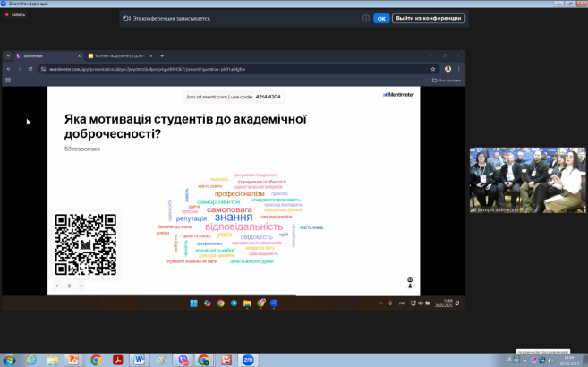Click the participant video thumbnail

click(x=528, y=179)
